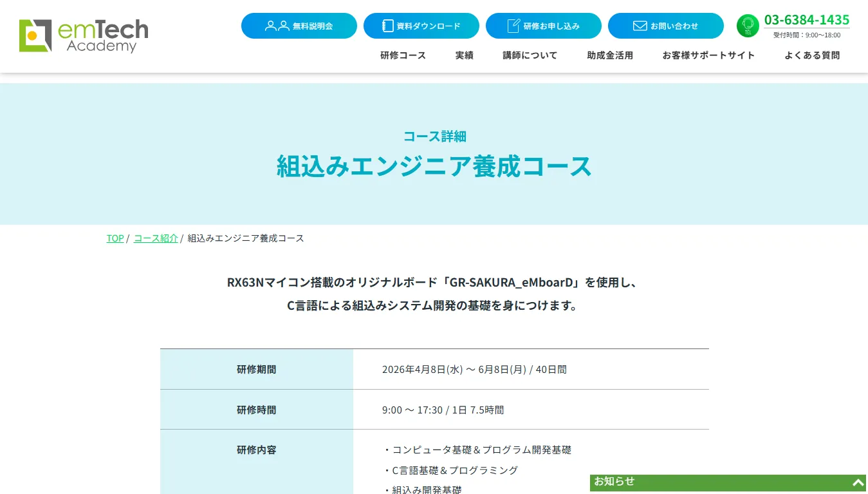Expand the お知らせ panel with chevron arrow
Screen dimensions: 868x494
coord(858,482)
